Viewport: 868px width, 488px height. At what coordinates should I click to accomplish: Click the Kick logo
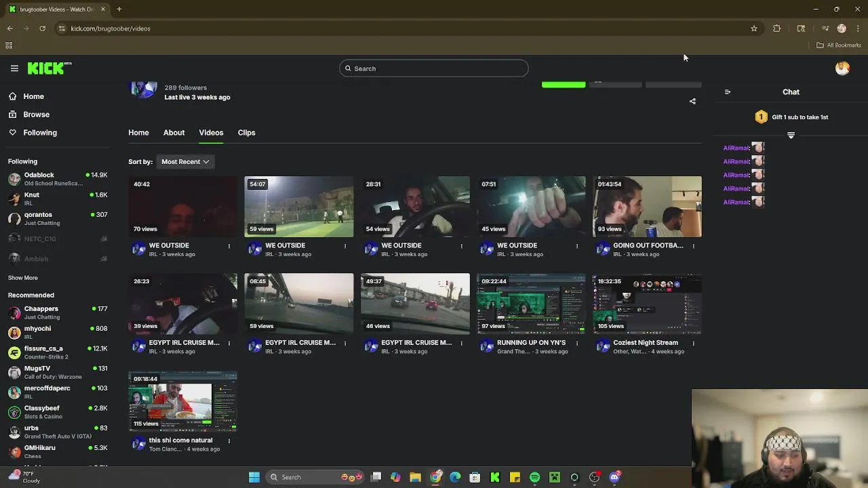click(x=49, y=68)
